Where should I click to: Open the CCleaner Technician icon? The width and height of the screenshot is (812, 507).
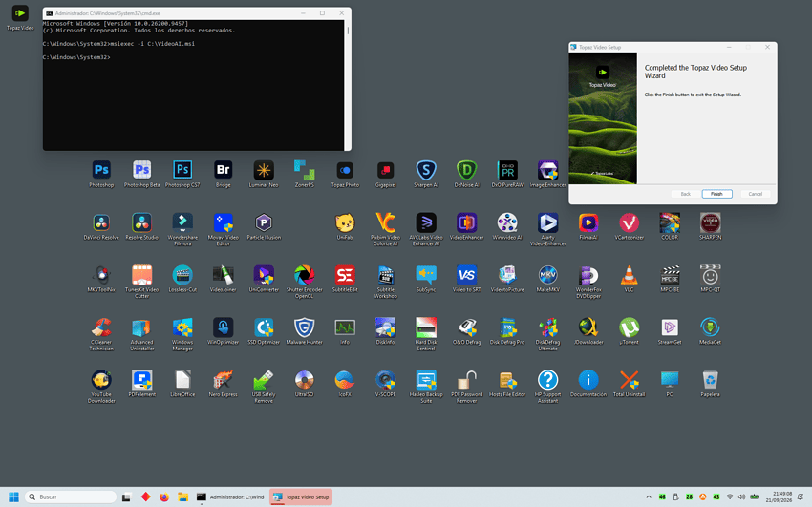101,334
